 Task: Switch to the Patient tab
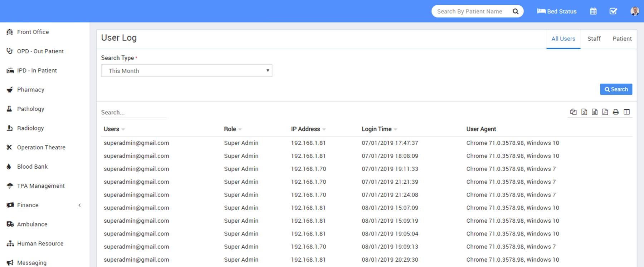(x=622, y=39)
